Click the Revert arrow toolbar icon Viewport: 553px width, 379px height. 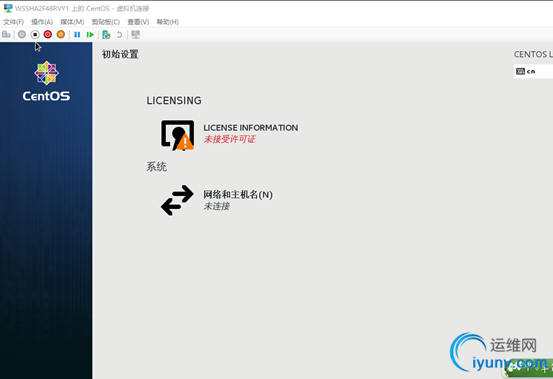pyautogui.click(x=120, y=35)
